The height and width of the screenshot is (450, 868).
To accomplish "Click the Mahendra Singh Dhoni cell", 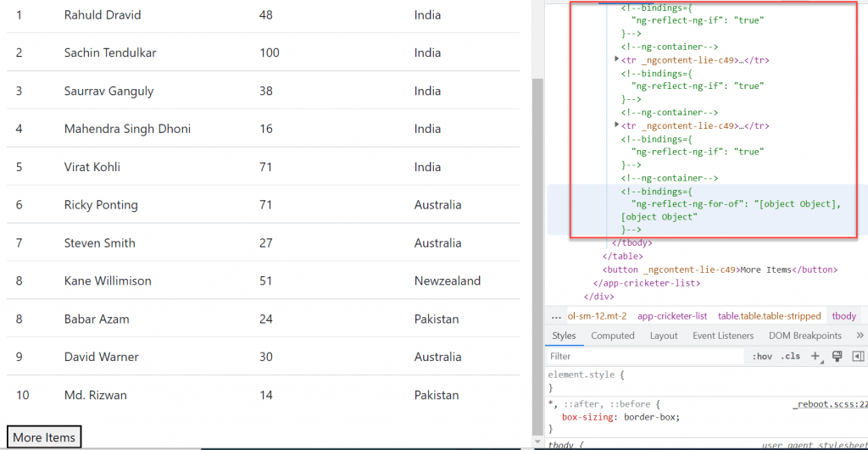I will (127, 129).
